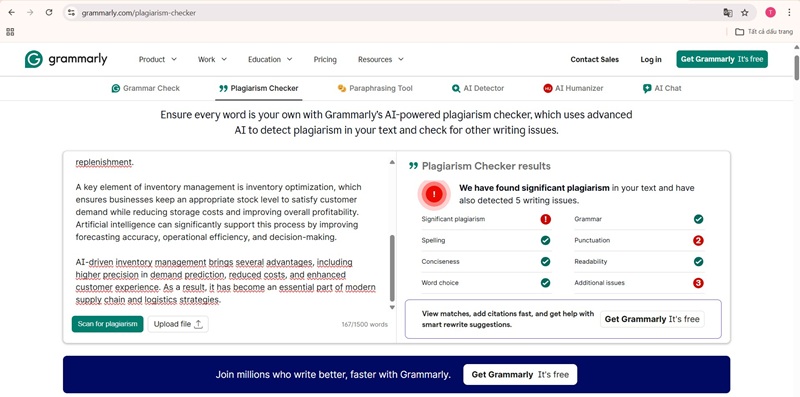Click the AI Humanizer red icon
Image resolution: width=800 pixels, height=397 pixels.
tap(548, 88)
